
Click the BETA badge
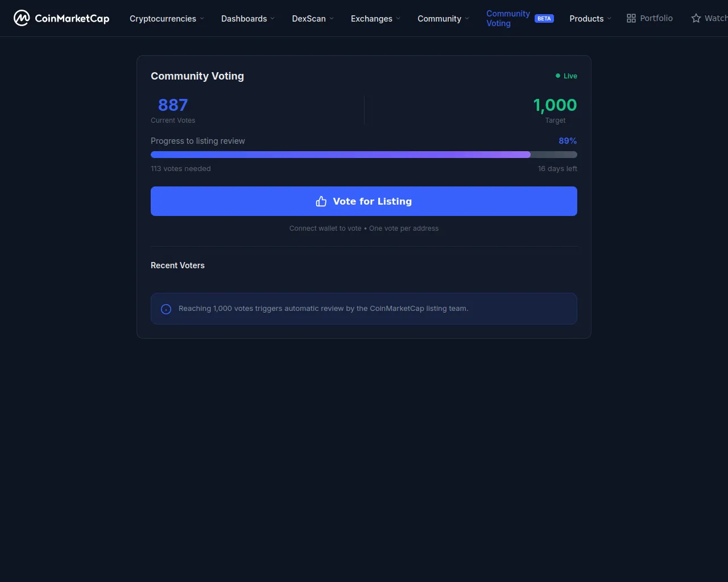pos(544,19)
